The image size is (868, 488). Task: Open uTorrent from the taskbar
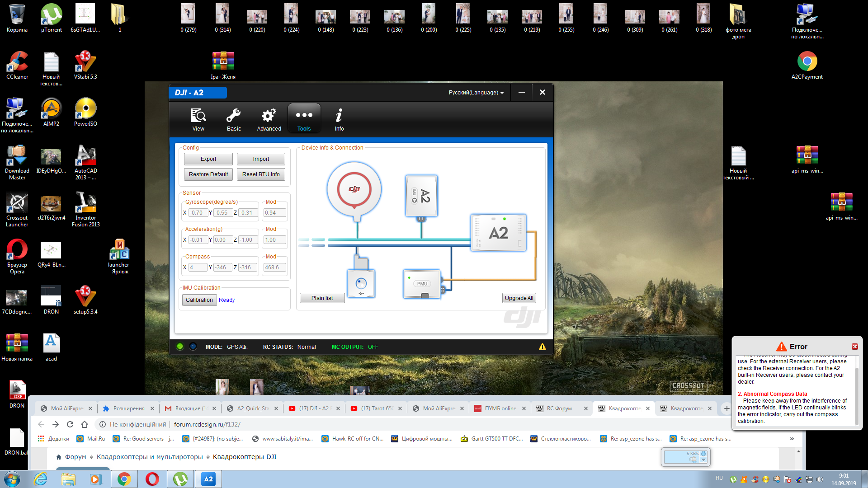(180, 479)
